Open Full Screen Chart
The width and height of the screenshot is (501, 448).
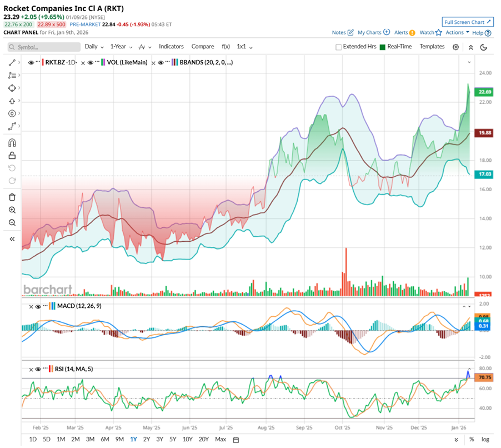click(x=468, y=22)
